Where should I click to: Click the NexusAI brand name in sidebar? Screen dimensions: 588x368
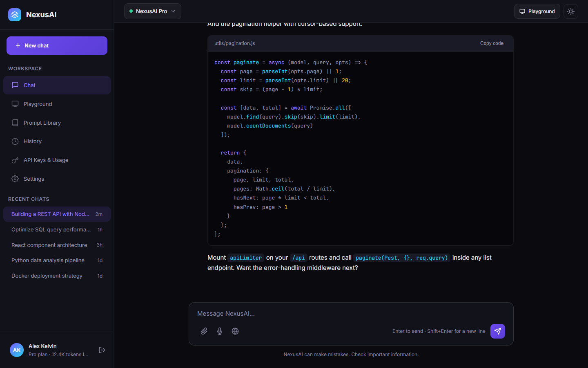point(41,15)
